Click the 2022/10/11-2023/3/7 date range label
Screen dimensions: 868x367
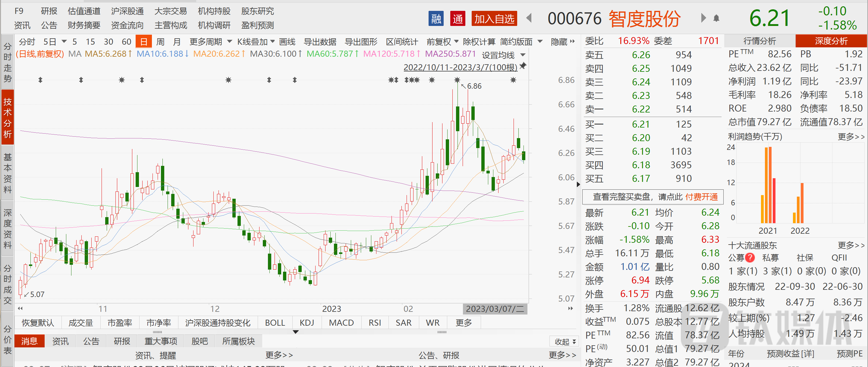460,68
